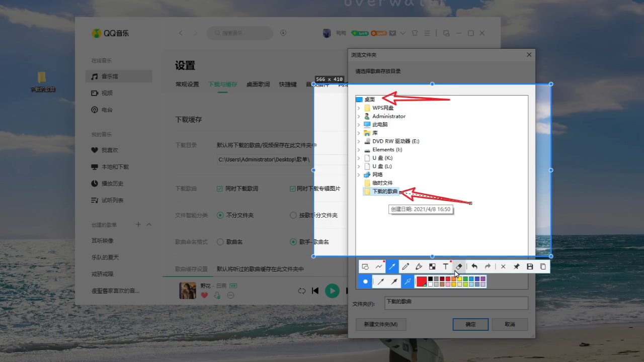Viewport: 644px width, 362px height.
Task: Expand the 网络 tree node
Action: point(359,174)
